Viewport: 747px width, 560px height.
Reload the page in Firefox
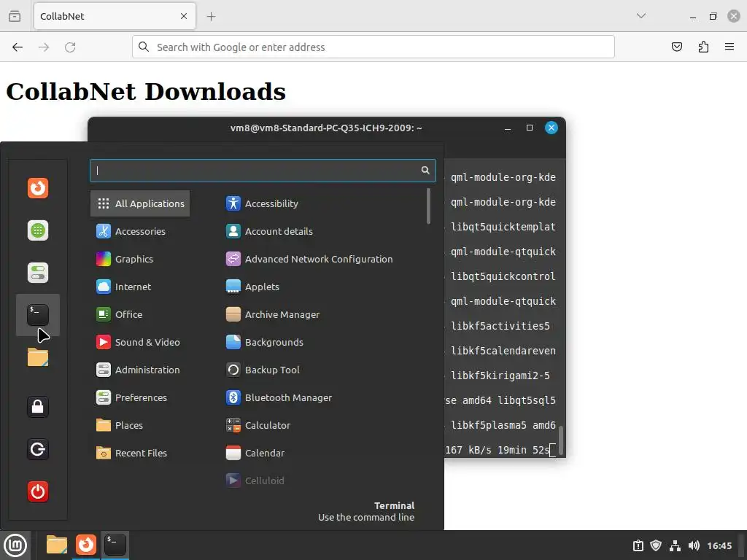pos(70,47)
